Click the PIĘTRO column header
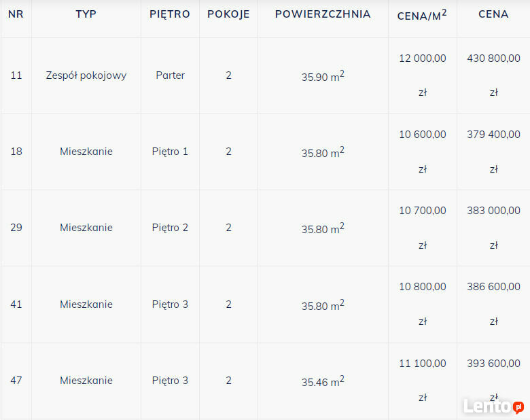Image resolution: width=530 pixels, height=420 pixels. (170, 14)
